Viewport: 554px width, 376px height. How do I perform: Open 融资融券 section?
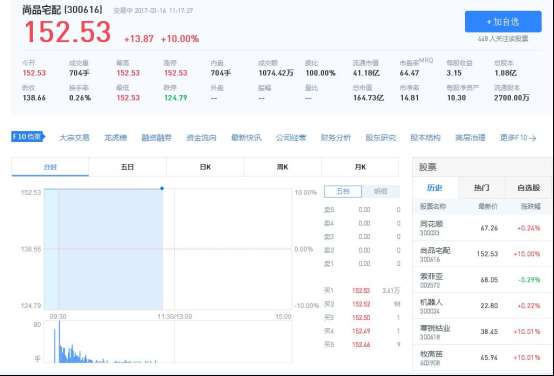[x=157, y=137]
